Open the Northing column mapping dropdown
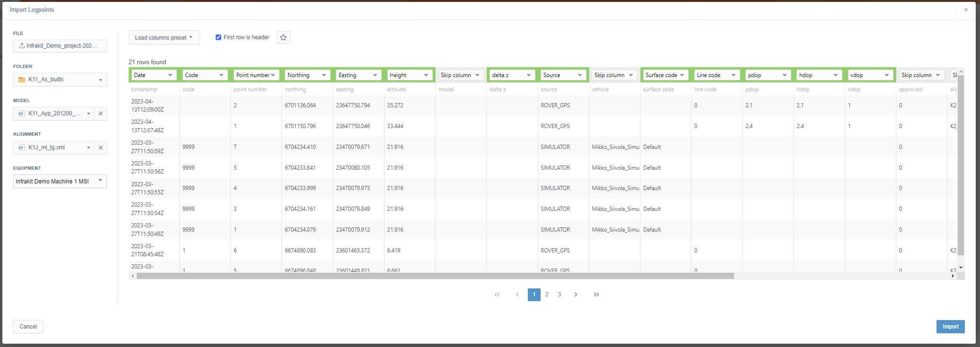 (x=307, y=75)
